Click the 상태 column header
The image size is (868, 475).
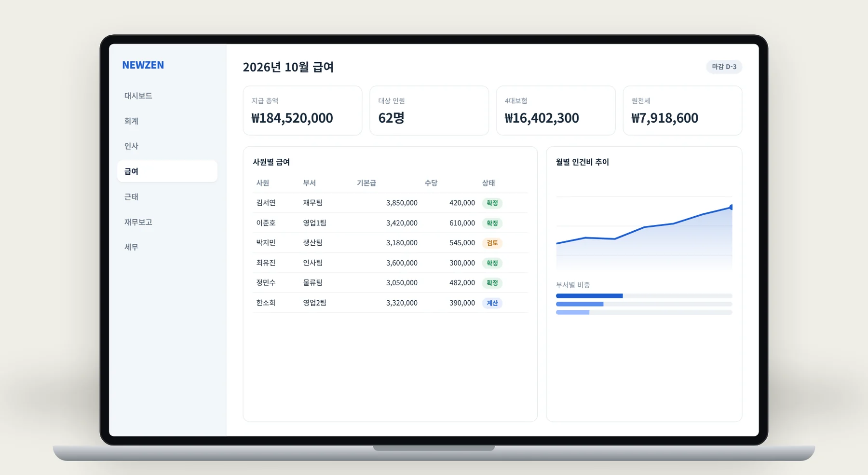[x=488, y=183]
